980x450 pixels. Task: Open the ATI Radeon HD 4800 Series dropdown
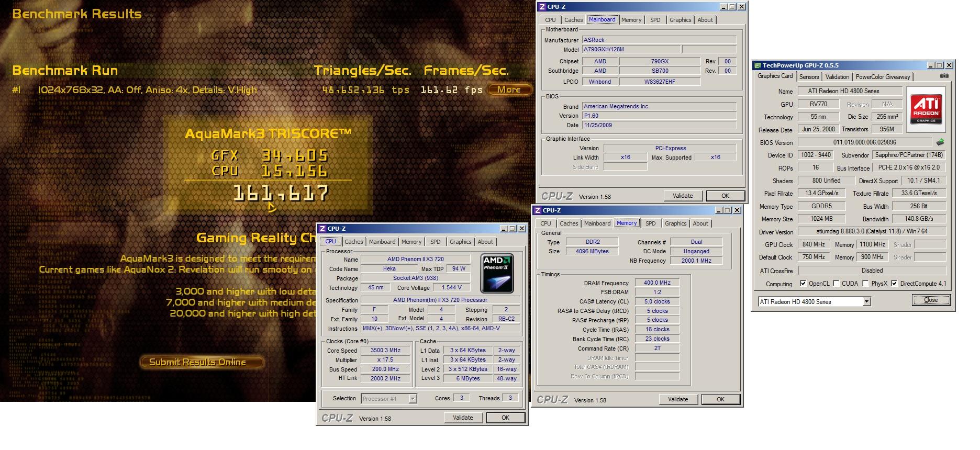point(866,301)
